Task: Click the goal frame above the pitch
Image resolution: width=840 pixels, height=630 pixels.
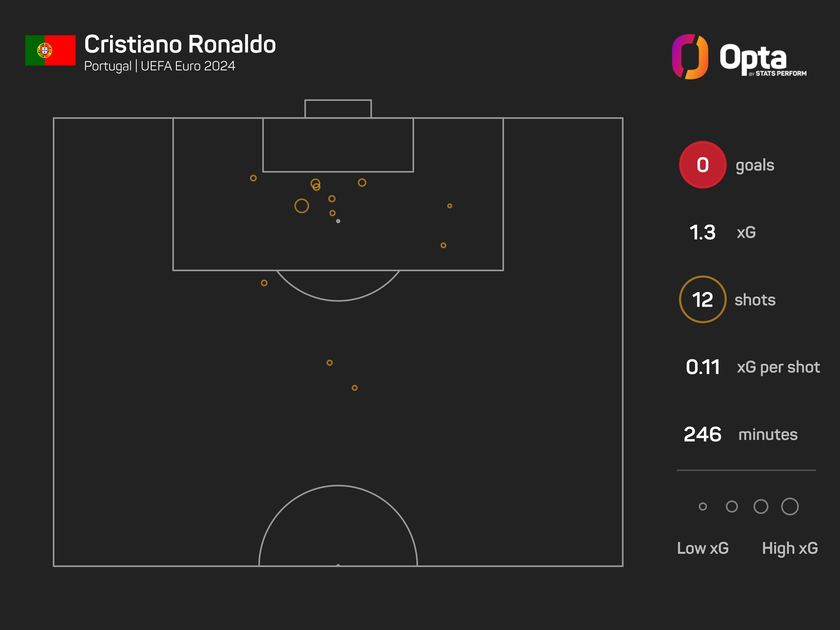Action: [x=338, y=109]
